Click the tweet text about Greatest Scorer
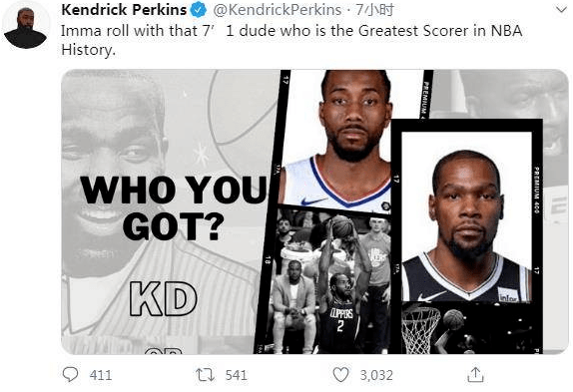573x392 pixels. coord(291,40)
